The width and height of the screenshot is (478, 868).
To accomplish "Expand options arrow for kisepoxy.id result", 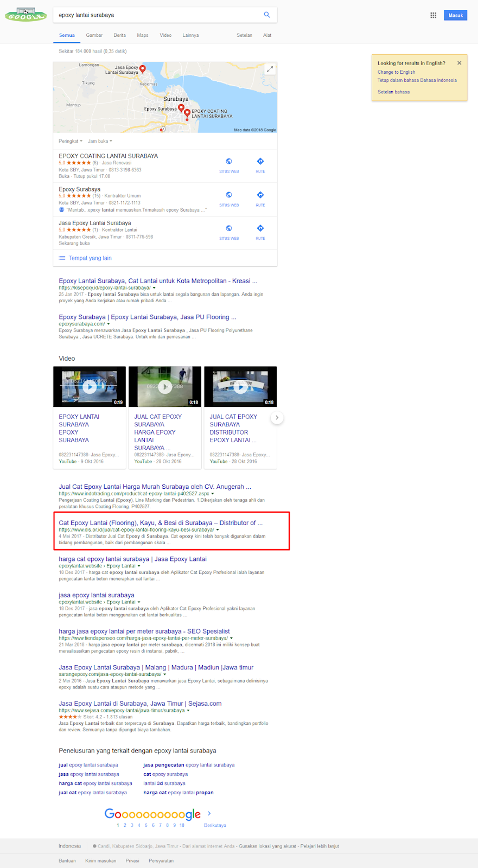I will [154, 288].
